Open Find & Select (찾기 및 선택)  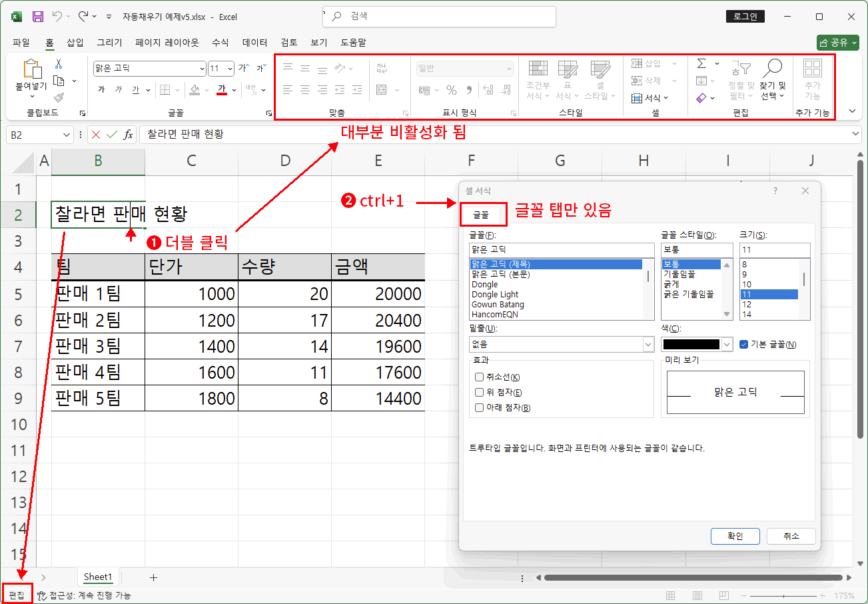pos(773,79)
